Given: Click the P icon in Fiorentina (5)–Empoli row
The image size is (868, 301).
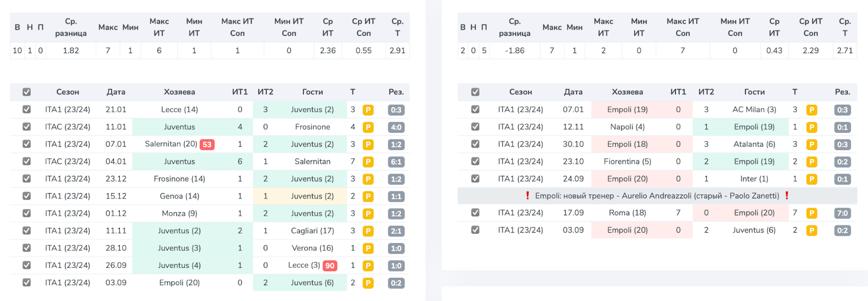Looking at the screenshot, I should tap(812, 162).
